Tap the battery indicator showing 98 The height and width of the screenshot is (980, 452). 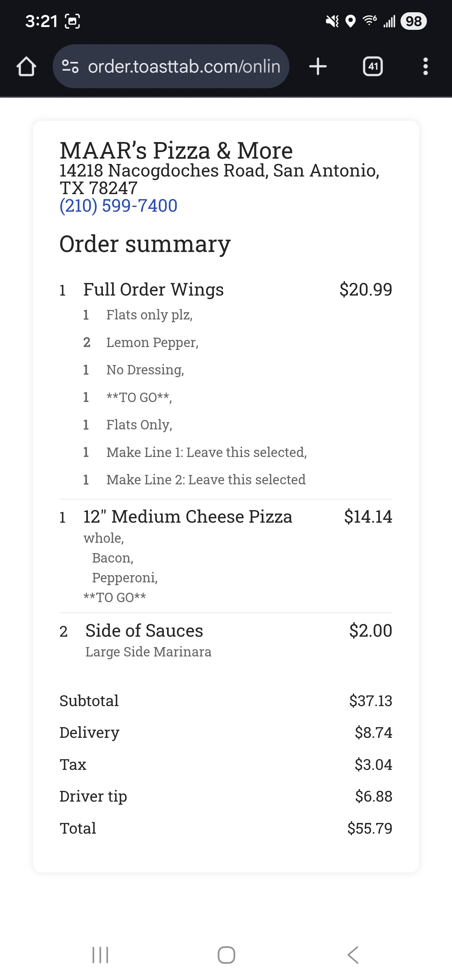click(414, 21)
